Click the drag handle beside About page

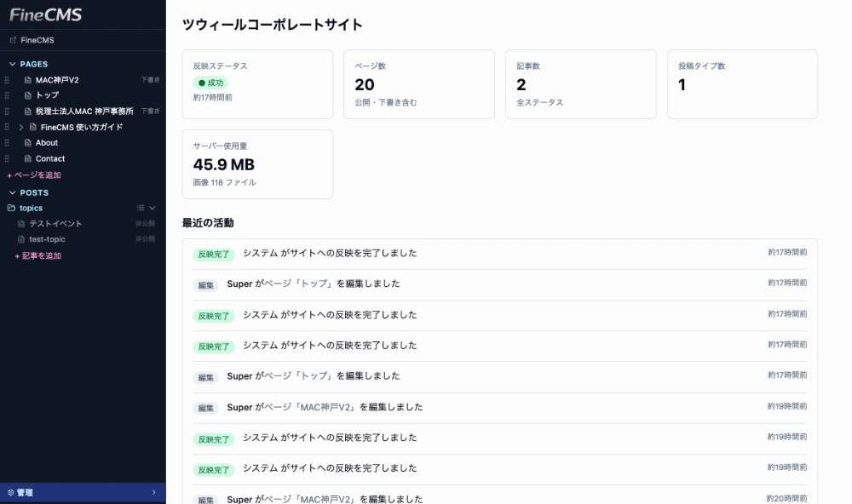click(7, 143)
